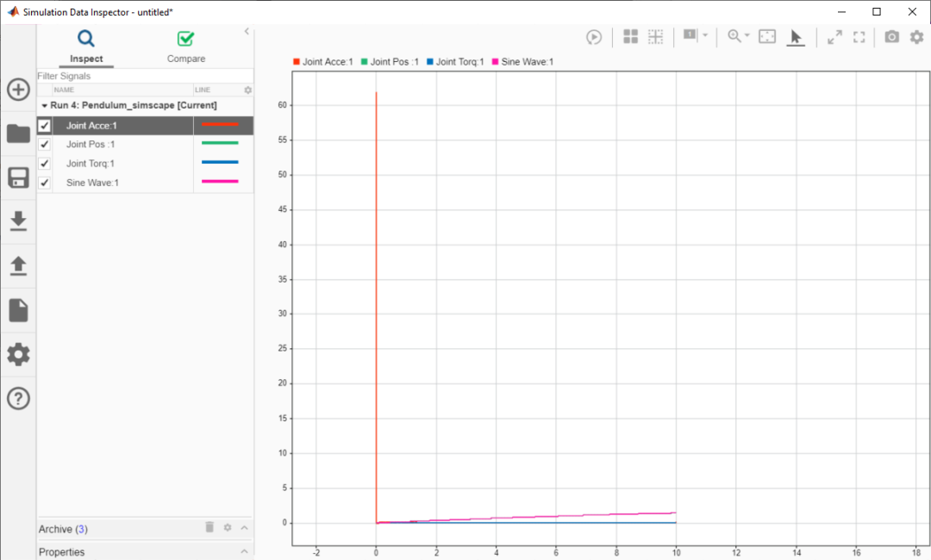Uncheck the Joint Acce:1 checkbox

[44, 125]
